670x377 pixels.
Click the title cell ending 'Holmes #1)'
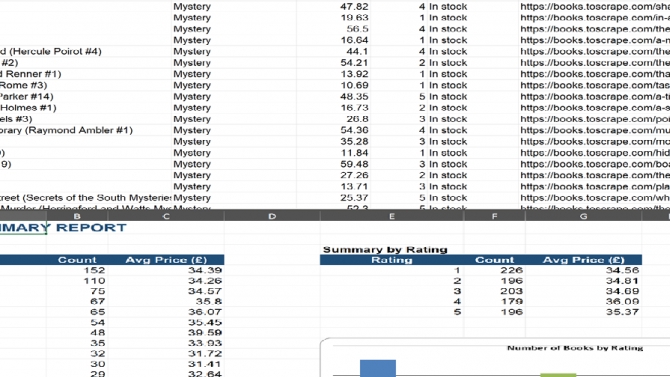pos(85,108)
